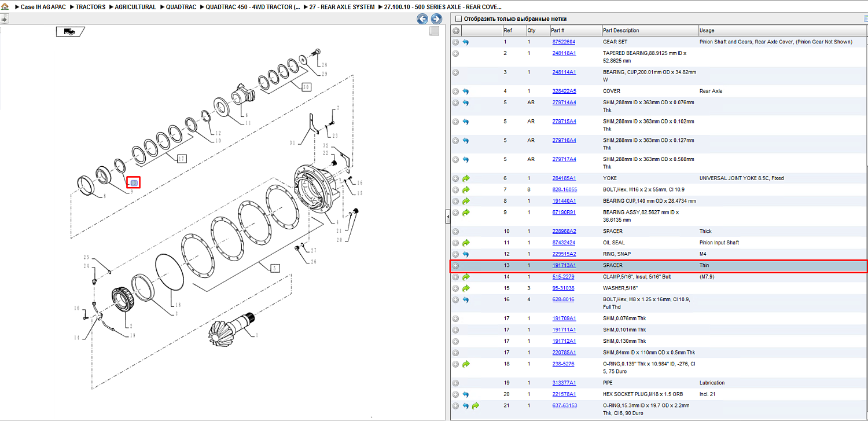Open the TRACTORS breadcrumb
Image resolution: width=868 pixels, height=421 pixels.
(90, 7)
